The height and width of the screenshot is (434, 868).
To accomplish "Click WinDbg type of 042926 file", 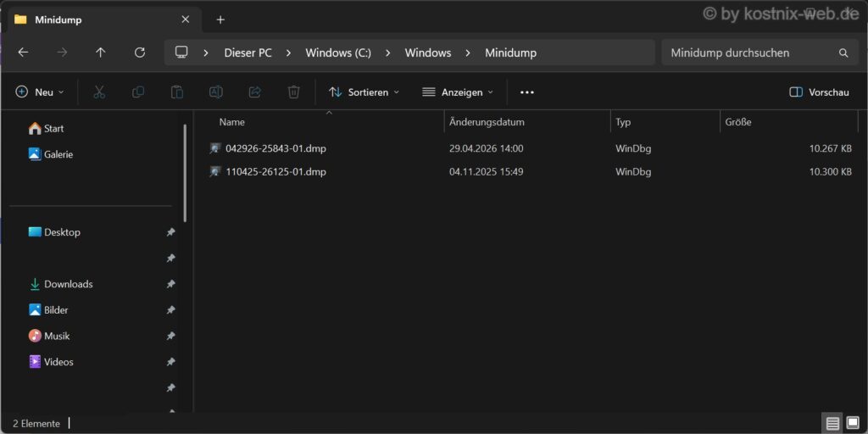I will coord(632,148).
